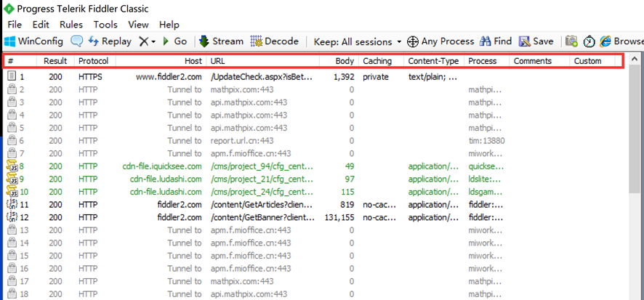Select lock icon of session 3
The height and width of the screenshot is (300, 644).
pos(12,102)
